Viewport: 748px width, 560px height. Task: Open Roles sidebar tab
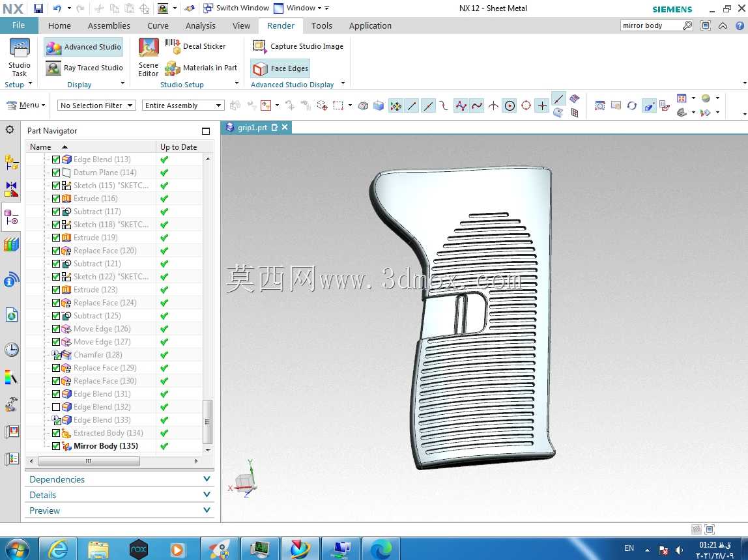[x=12, y=460]
